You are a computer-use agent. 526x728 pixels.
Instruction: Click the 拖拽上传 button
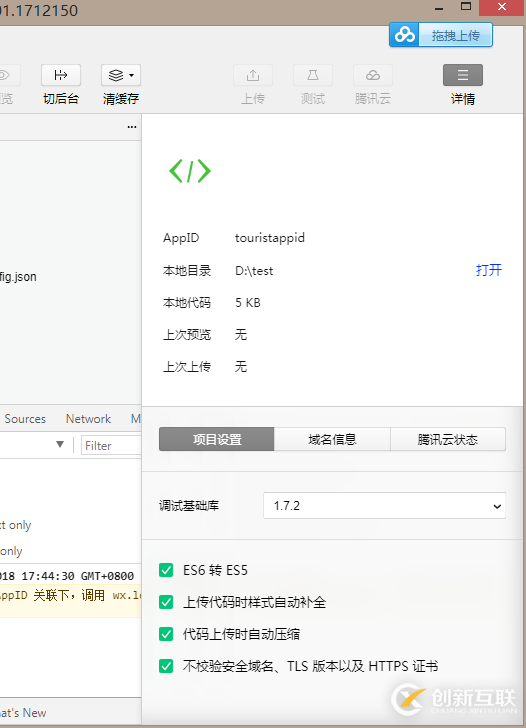(441, 35)
